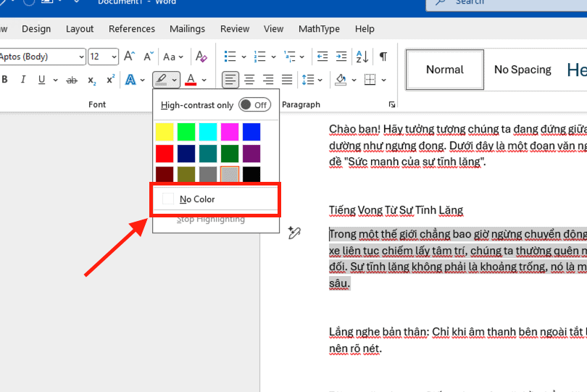Open the View tab
The width and height of the screenshot is (587, 392).
(x=273, y=29)
